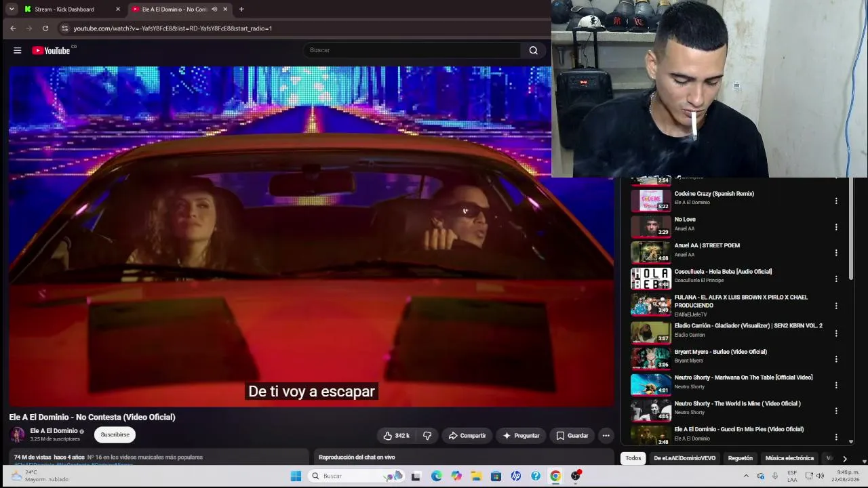The width and height of the screenshot is (868, 488).
Task: Click the Preguntar ask button
Action: (x=521, y=436)
